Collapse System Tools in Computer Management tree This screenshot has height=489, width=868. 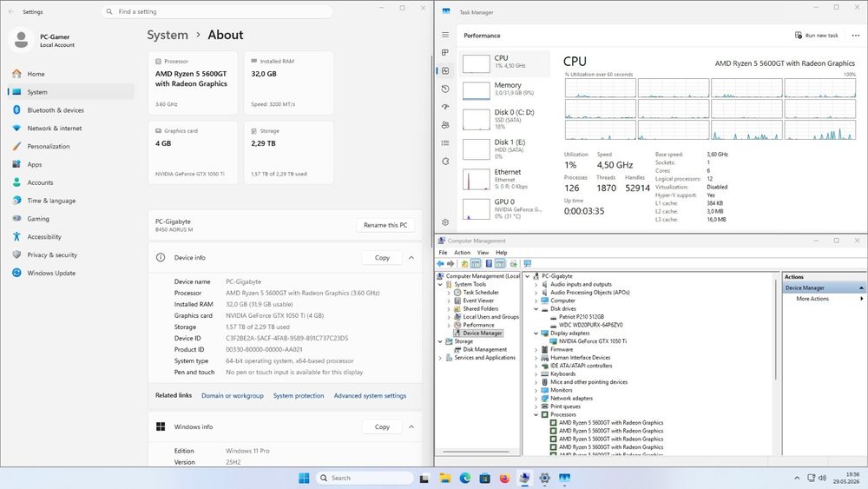click(441, 284)
